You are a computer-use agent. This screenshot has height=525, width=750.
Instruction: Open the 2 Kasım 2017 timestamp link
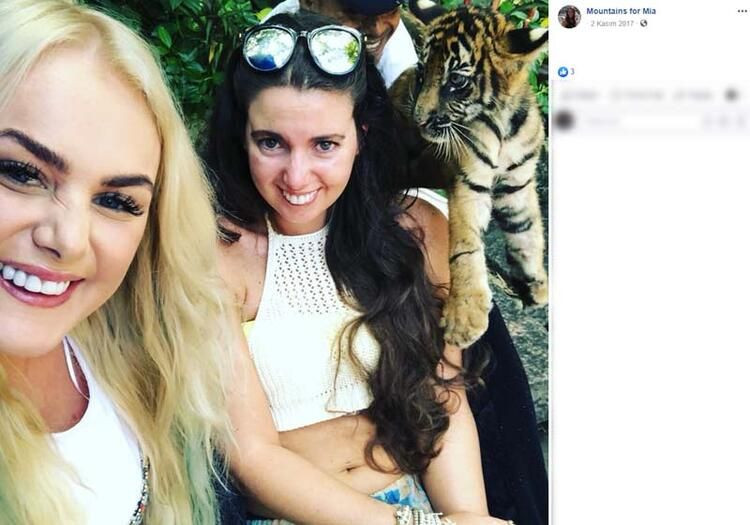612,23
